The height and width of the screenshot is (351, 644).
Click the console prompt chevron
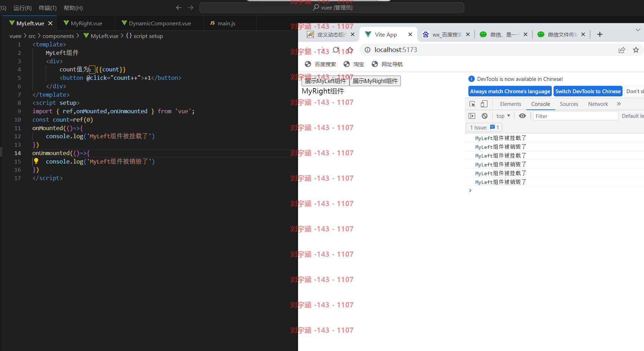(x=470, y=190)
